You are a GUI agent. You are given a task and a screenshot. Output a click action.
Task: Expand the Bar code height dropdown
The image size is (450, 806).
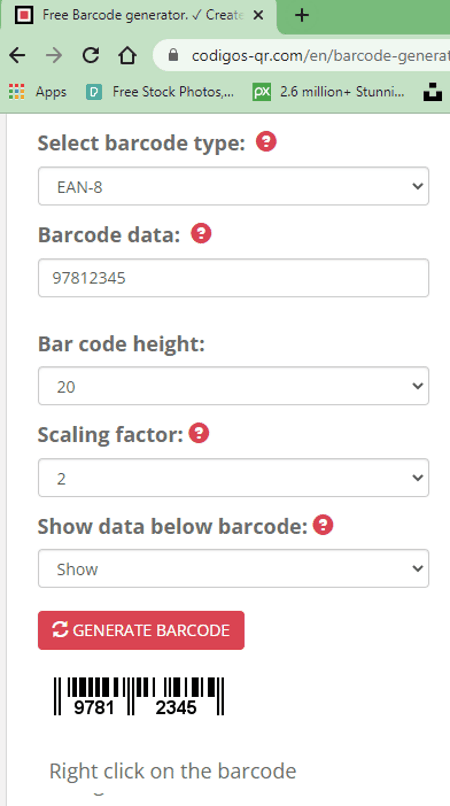pos(233,386)
